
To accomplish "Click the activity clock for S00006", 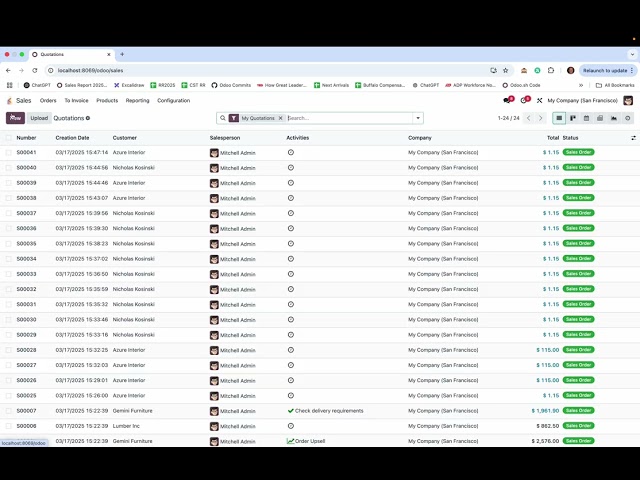I will point(291,426).
